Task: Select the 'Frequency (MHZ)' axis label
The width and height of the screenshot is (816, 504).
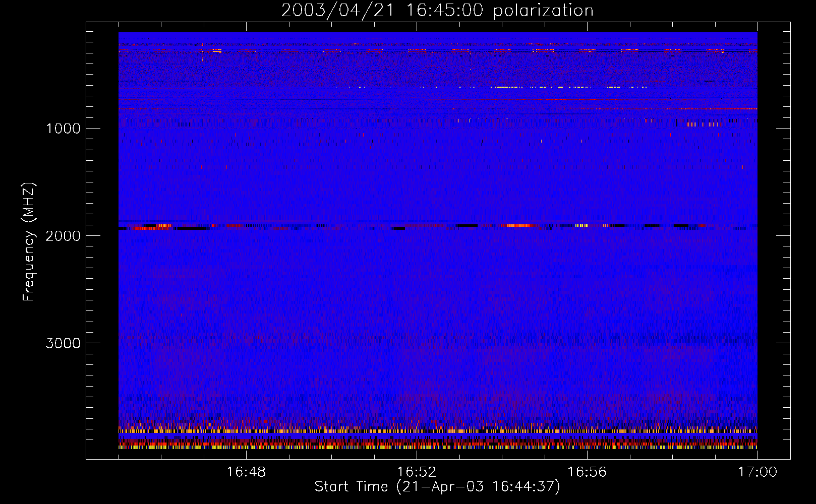Action: pyautogui.click(x=29, y=241)
